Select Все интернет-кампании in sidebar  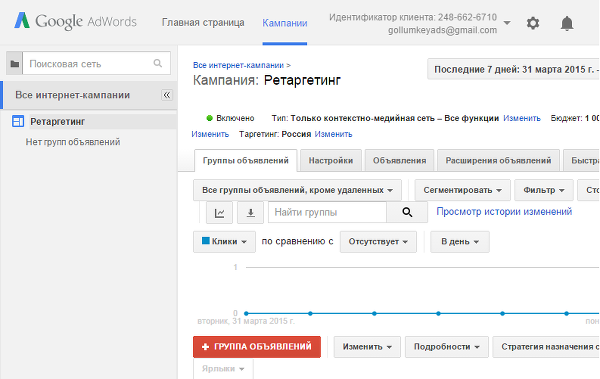72,95
